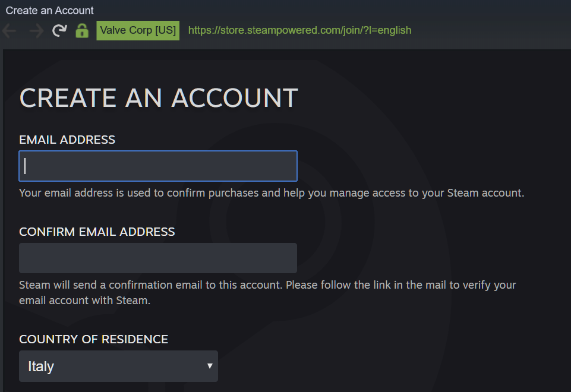Click the green padlock security icon
The height and width of the screenshot is (392, 571).
82,31
